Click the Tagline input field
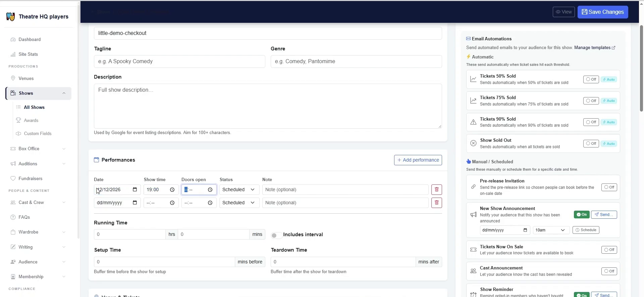Screen dimensions: 644x297 tap(179, 61)
